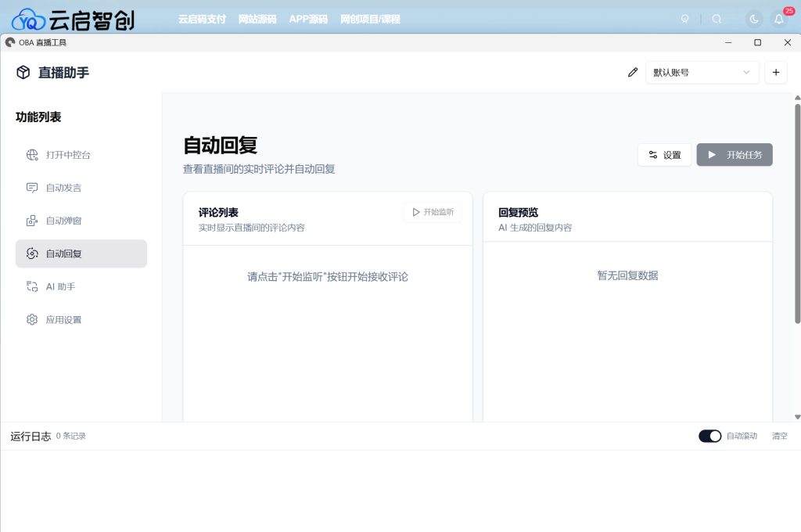Open notifications via the bell icon

coord(779,19)
